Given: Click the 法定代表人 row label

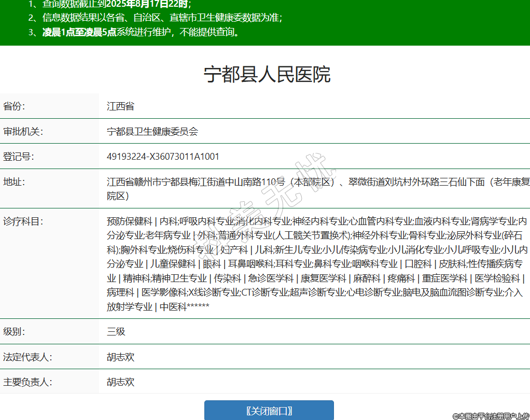Looking at the screenshot, I should click(27, 357).
